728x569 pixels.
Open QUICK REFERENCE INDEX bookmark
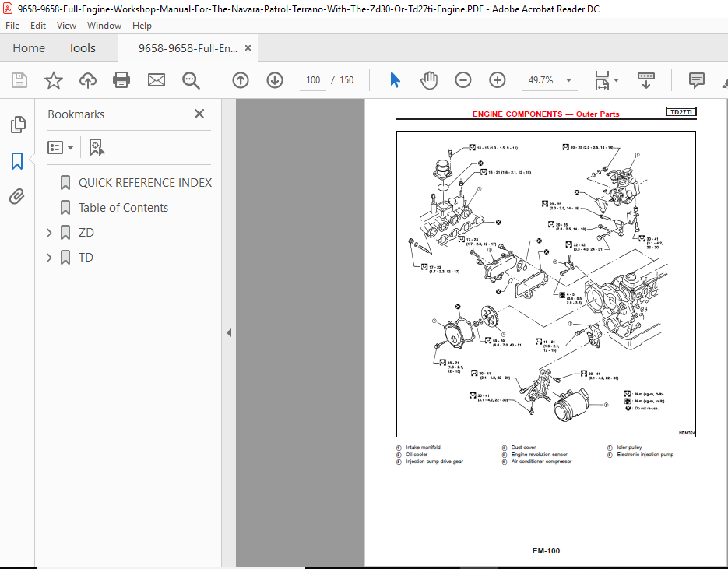(x=145, y=183)
